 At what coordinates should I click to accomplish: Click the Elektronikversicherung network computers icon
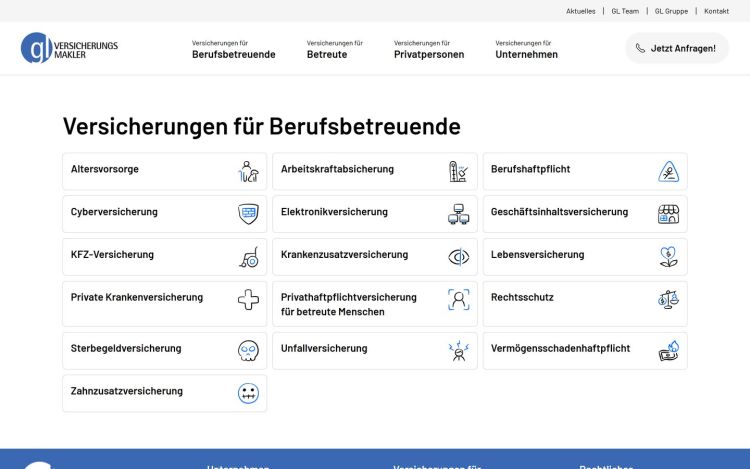458,214
